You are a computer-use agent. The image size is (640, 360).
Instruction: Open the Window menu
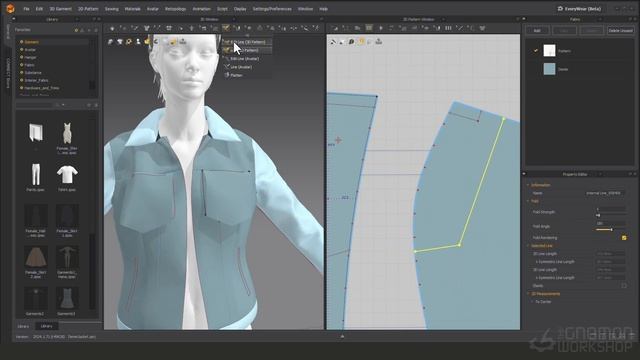[x=305, y=9]
